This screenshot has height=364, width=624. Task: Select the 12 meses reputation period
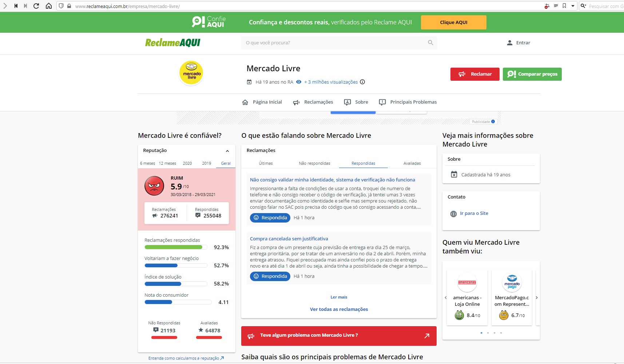pos(167,163)
